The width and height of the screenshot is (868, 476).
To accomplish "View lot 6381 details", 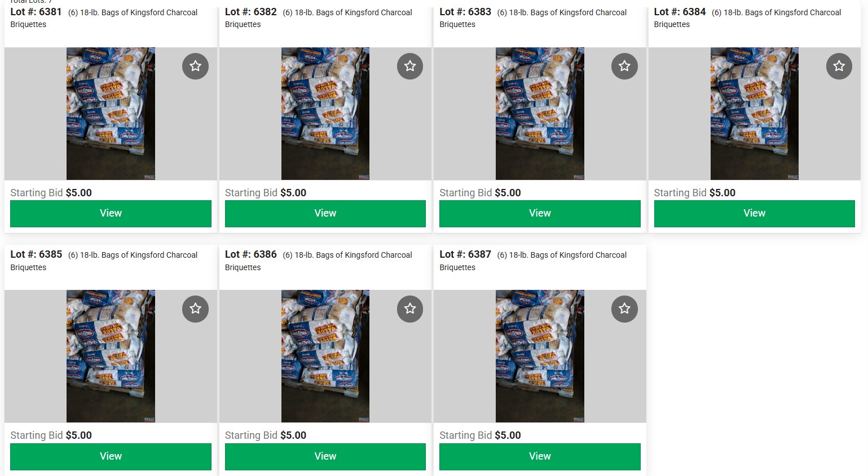I will pos(111,213).
